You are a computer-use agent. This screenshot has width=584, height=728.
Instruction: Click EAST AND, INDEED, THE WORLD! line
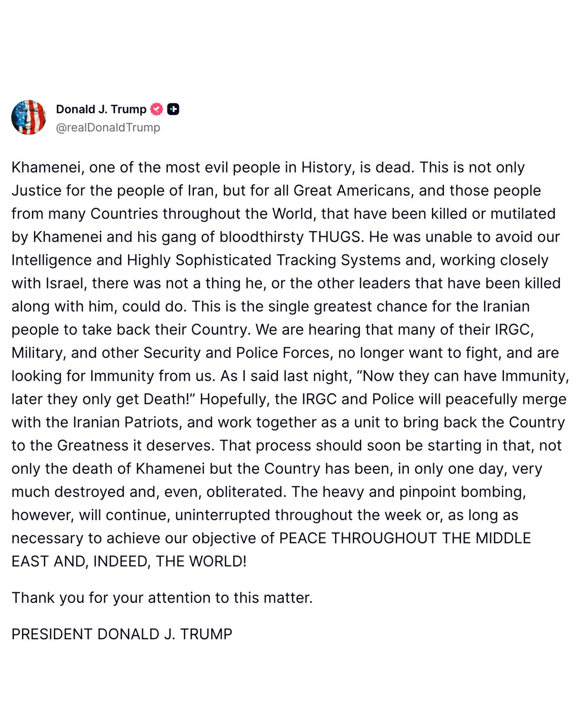[x=129, y=561]
